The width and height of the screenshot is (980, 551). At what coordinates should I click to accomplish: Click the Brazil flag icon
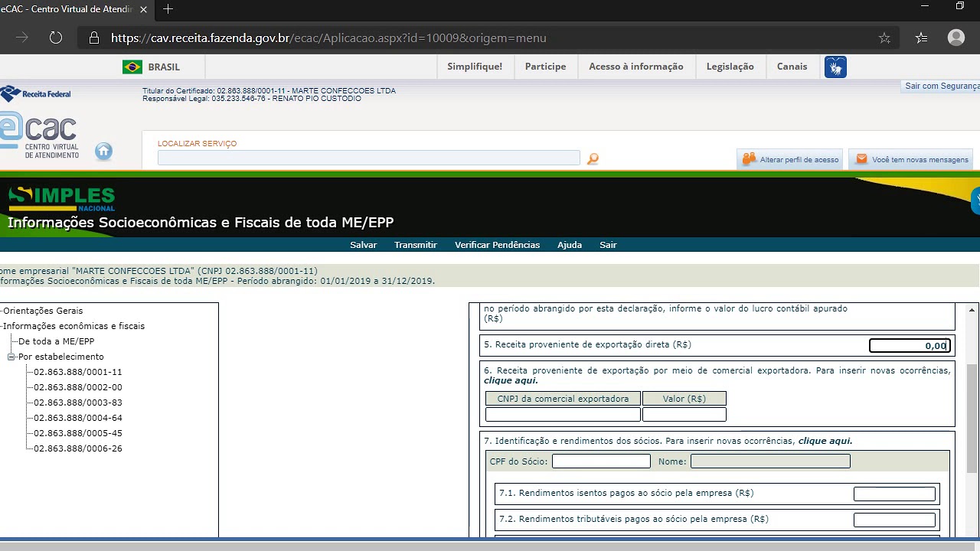click(132, 67)
